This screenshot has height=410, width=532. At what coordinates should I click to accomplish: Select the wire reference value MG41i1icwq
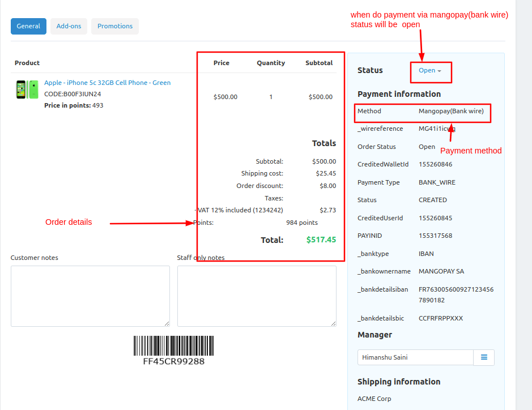[437, 129]
